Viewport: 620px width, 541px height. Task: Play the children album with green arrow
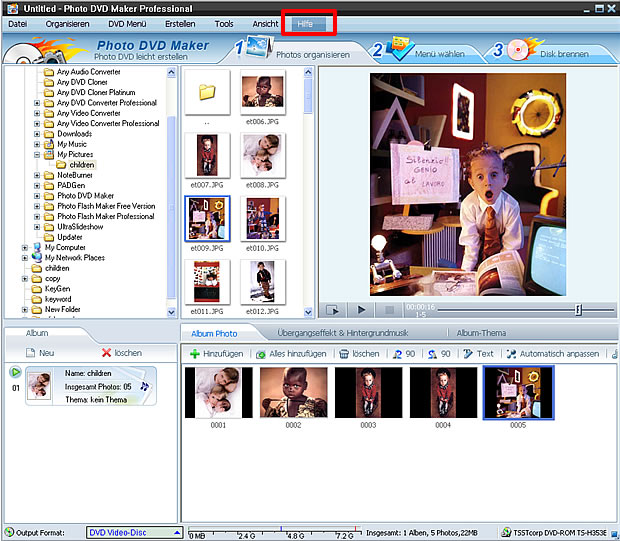(x=15, y=372)
